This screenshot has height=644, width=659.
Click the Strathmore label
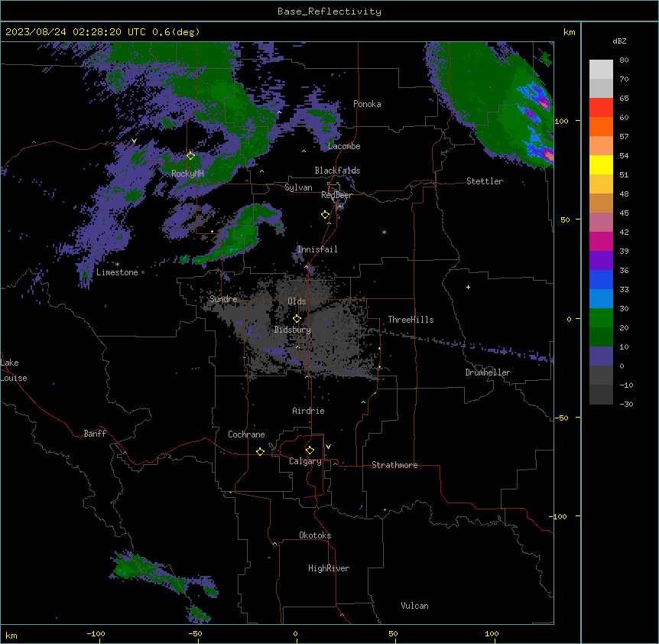(x=394, y=465)
